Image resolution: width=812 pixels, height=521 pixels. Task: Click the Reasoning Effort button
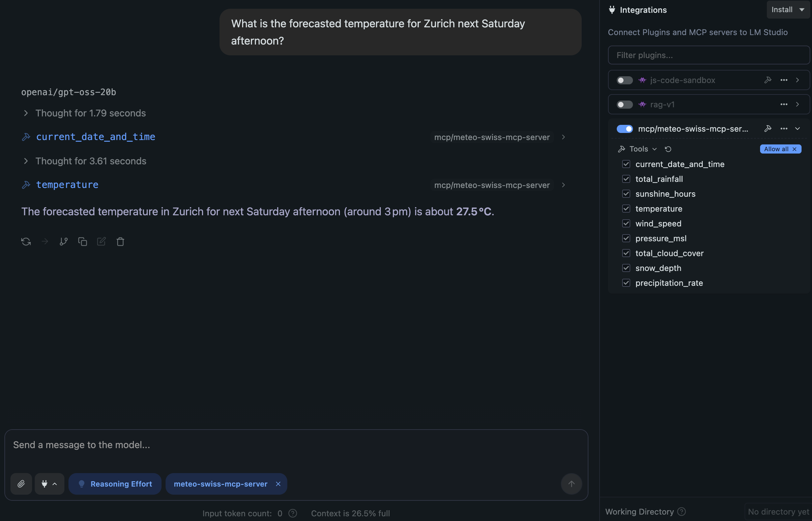(x=115, y=484)
